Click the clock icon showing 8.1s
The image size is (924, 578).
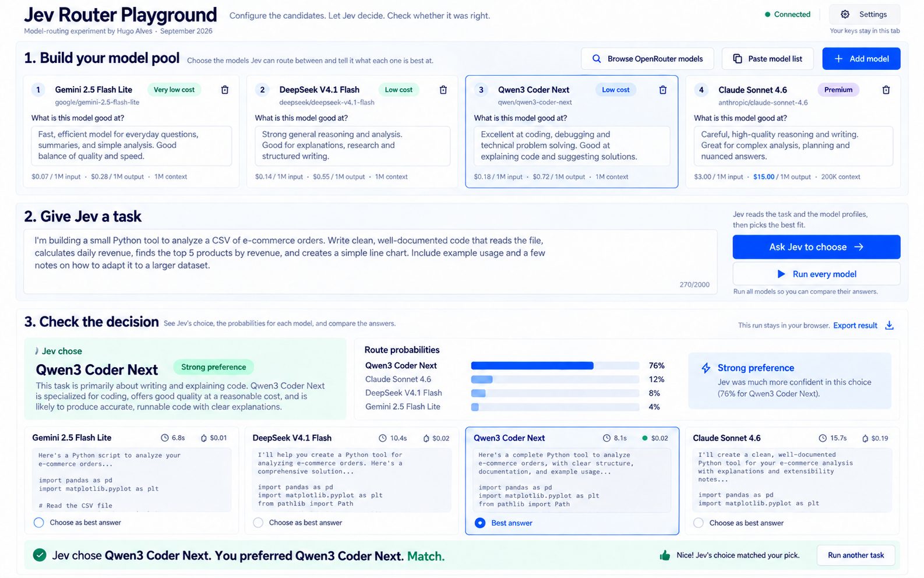[606, 438]
